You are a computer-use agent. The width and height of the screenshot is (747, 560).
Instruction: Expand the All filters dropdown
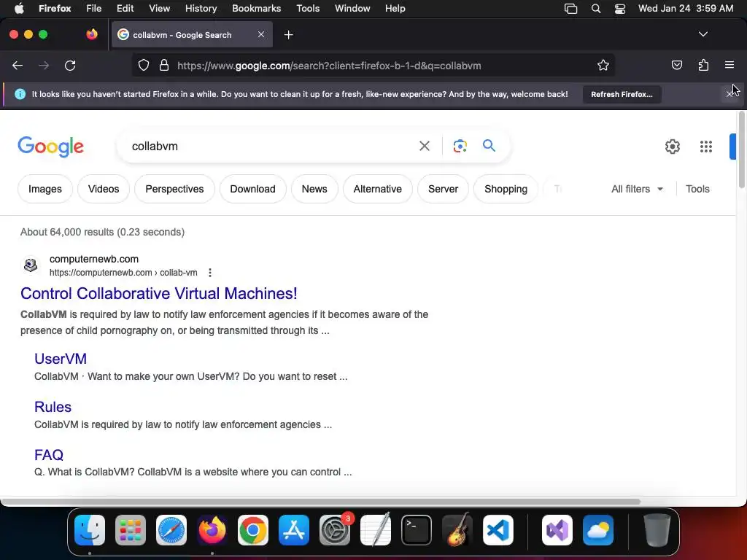[637, 189]
